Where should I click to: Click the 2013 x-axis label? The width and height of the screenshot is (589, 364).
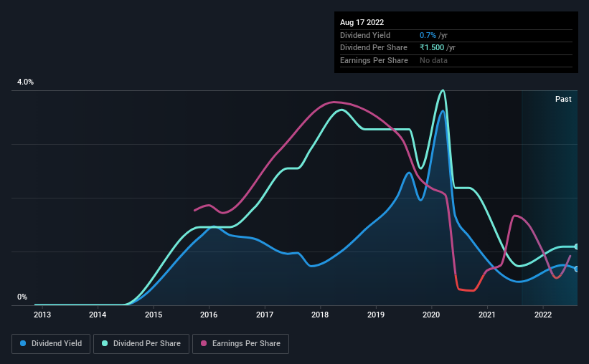coord(42,315)
